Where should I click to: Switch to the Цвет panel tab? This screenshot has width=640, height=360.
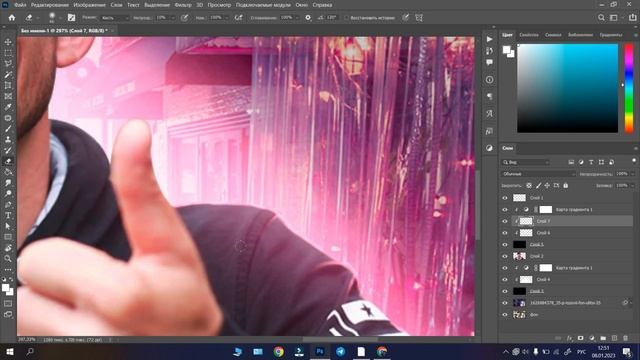pos(507,35)
